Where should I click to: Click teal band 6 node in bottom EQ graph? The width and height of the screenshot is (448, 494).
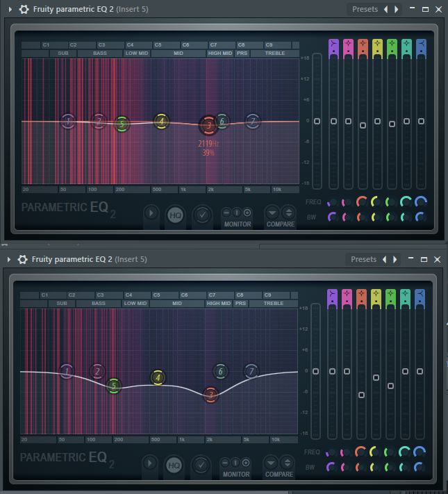point(221,372)
